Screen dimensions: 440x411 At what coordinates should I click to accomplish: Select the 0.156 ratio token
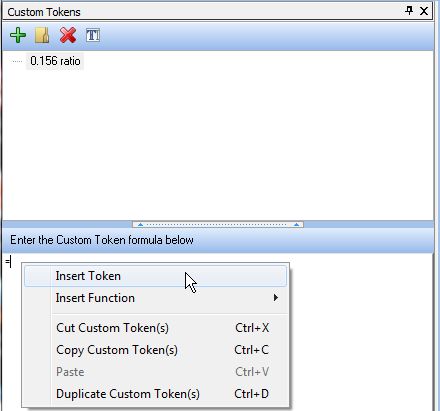coord(55,61)
